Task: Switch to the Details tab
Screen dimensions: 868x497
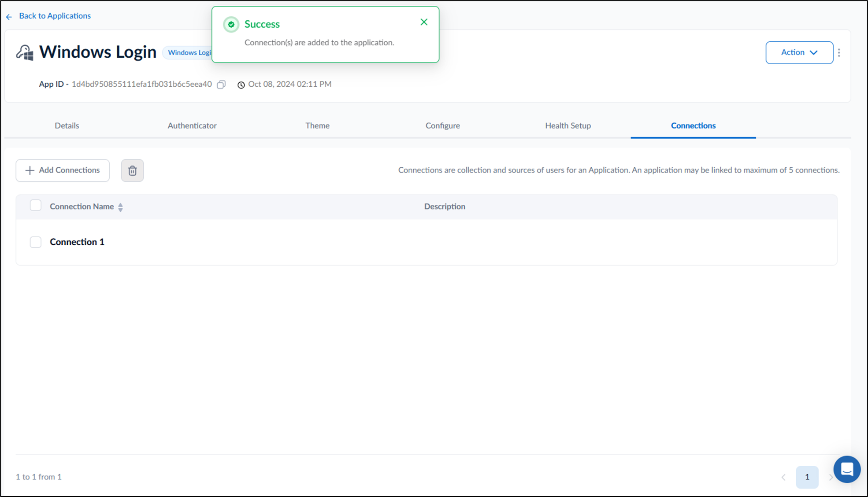Action: [67, 125]
